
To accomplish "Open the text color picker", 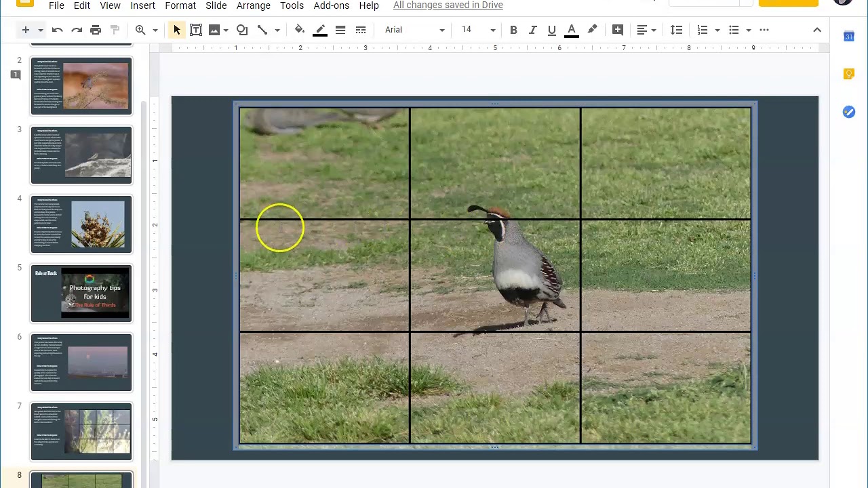I will click(572, 30).
